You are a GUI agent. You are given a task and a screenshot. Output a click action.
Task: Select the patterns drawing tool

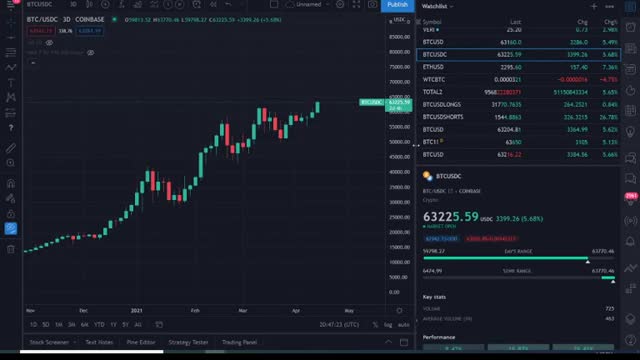pos(11,97)
